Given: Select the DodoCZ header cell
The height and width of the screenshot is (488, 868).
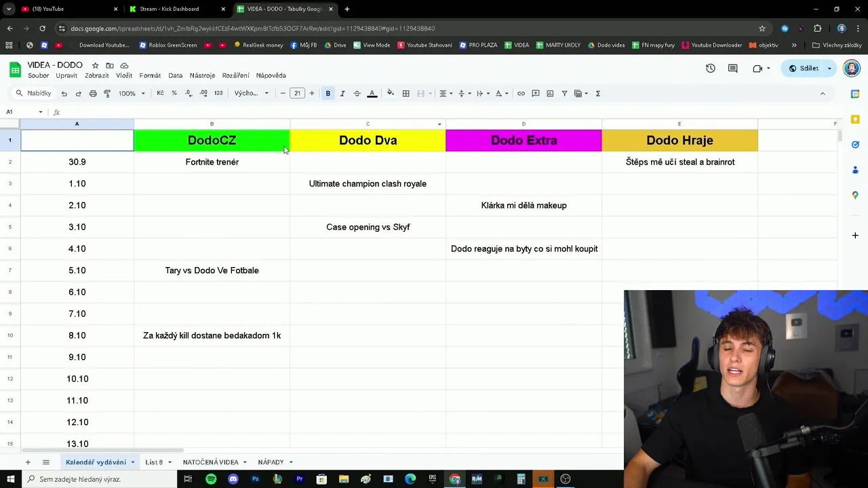Looking at the screenshot, I should (x=212, y=140).
